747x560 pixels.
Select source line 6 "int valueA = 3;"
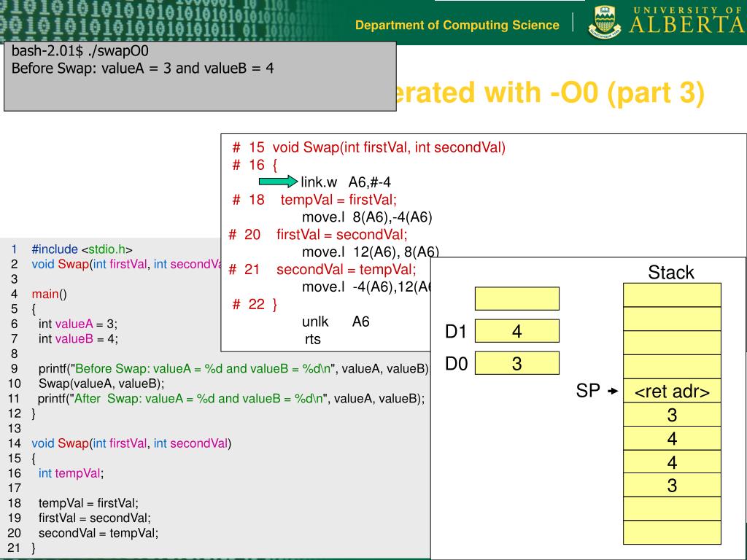pos(78,324)
